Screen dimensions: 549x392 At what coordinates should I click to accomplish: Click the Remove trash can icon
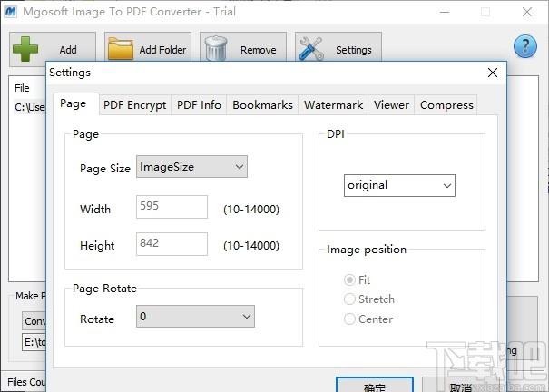[216, 48]
